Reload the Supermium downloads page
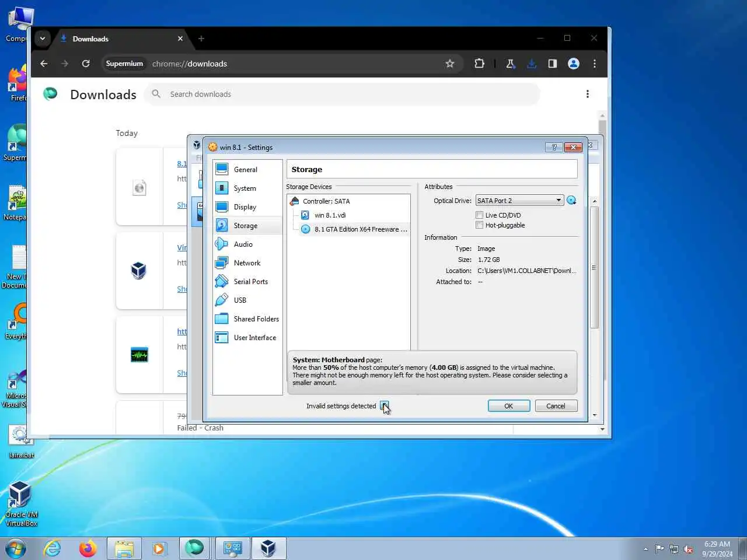Screen dimensions: 747x560 point(86,64)
